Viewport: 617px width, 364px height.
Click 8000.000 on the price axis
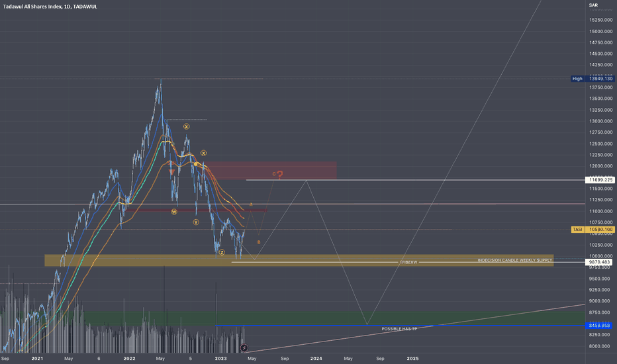(x=600, y=346)
